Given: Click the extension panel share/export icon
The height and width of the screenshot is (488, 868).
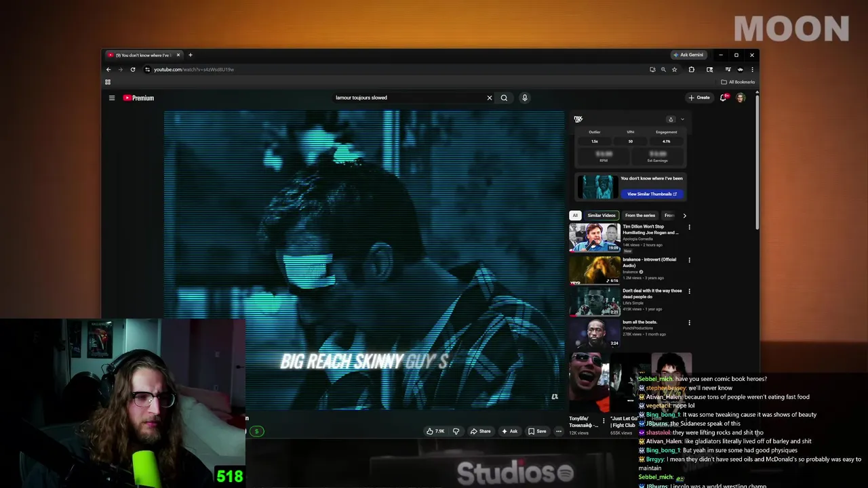Looking at the screenshot, I should pos(671,119).
